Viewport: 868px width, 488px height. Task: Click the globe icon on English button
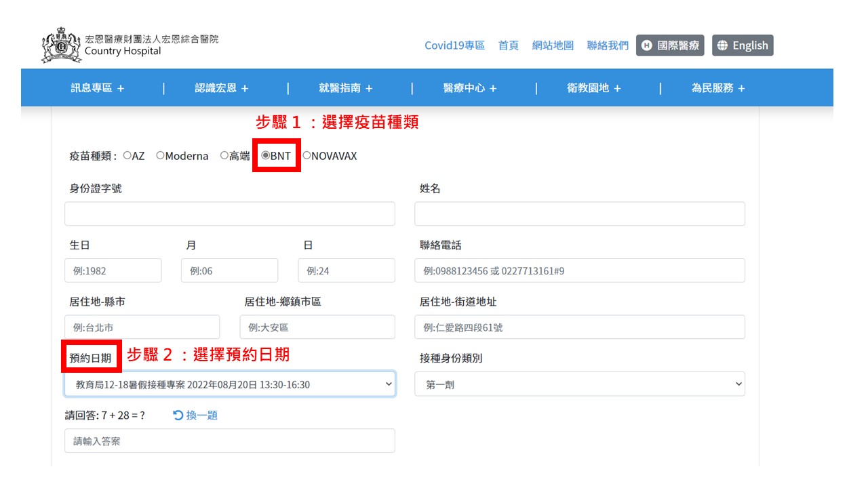722,45
